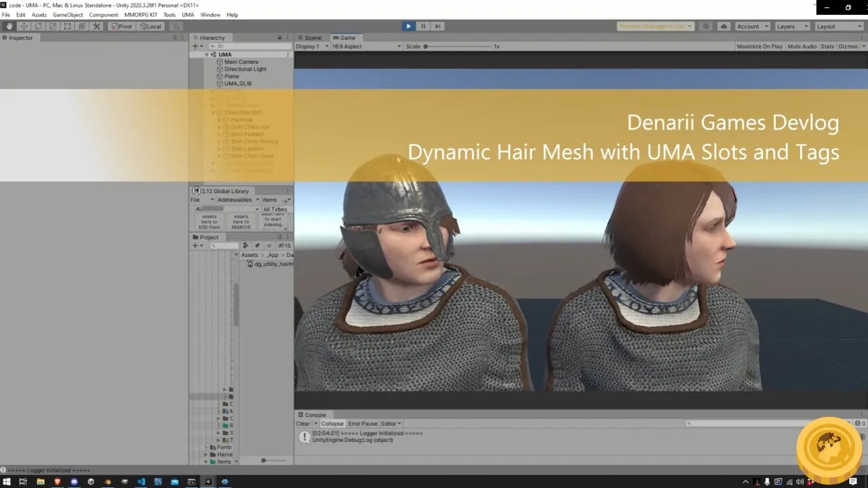Open the Items dropdown in Global Library
Viewport: 868px width, 488px height.
tap(276, 200)
